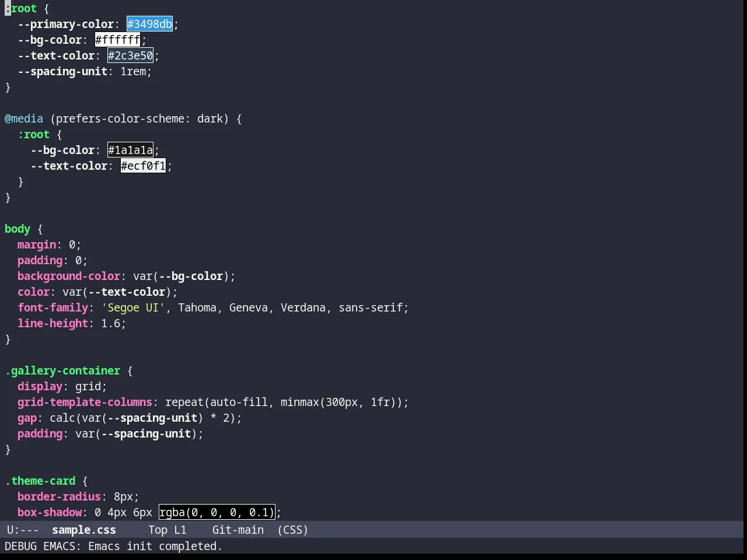This screenshot has height=560, width=747.
Task: Click the #1a1a1a dark bg-color value
Action: click(x=130, y=150)
